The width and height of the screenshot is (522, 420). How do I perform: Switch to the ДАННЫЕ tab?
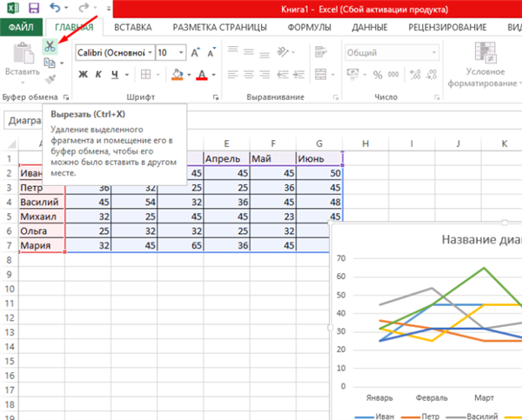tap(370, 27)
